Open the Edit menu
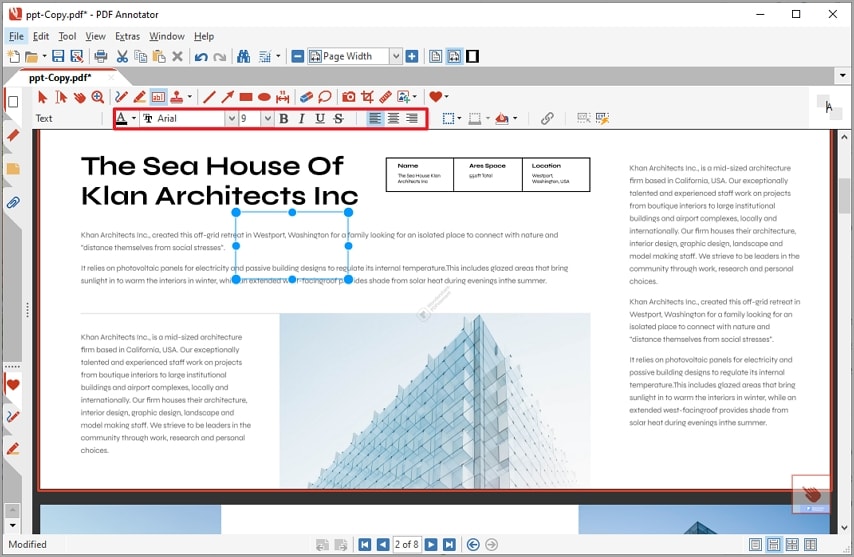Screen dimensions: 854x557 pos(41,36)
